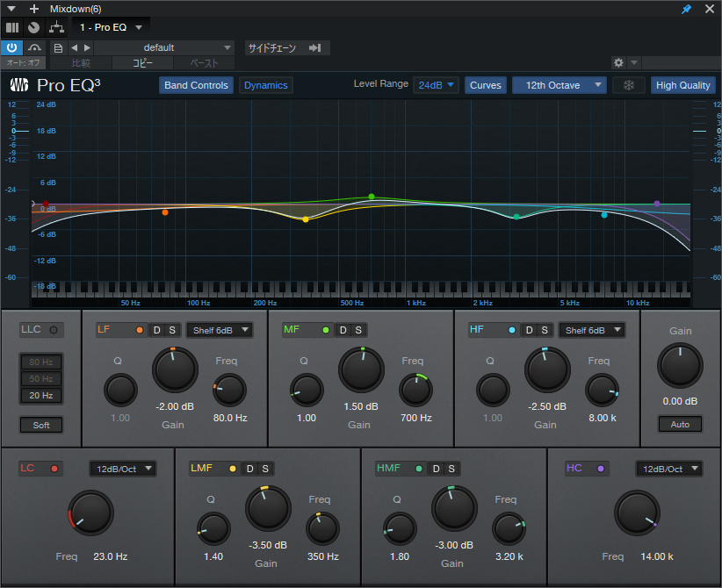
Task: Open the gear settings icon
Action: click(618, 62)
